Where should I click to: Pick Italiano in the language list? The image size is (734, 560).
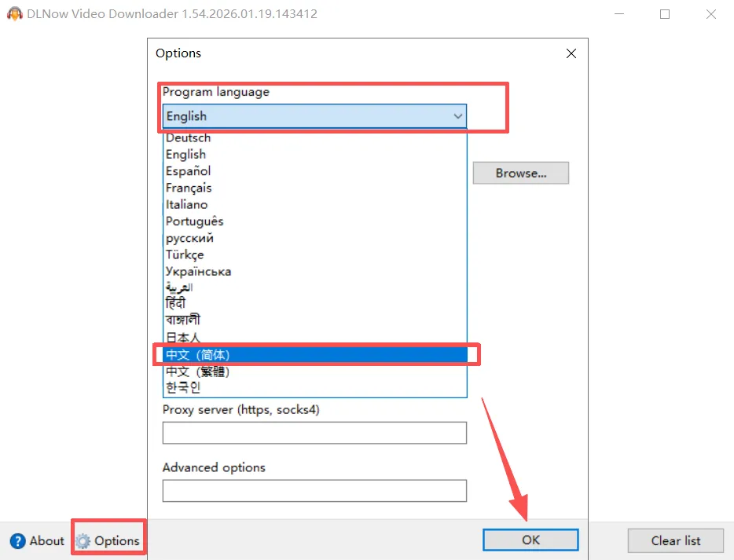pyautogui.click(x=315, y=204)
